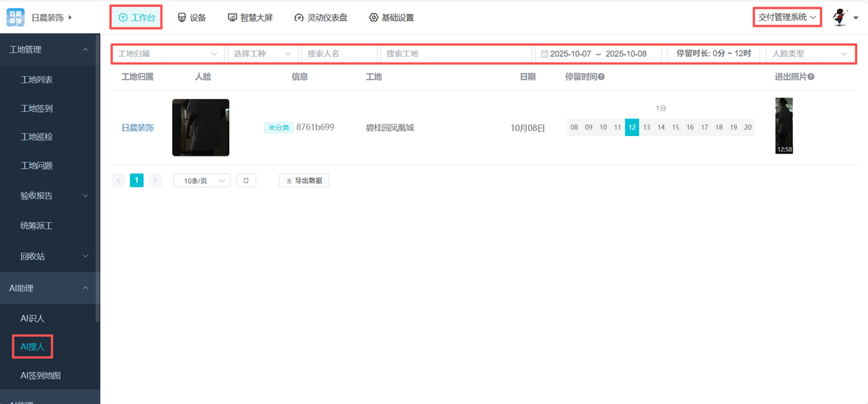Open the 基础设置 tab
Viewport: 868px width, 404px height.
tap(391, 17)
